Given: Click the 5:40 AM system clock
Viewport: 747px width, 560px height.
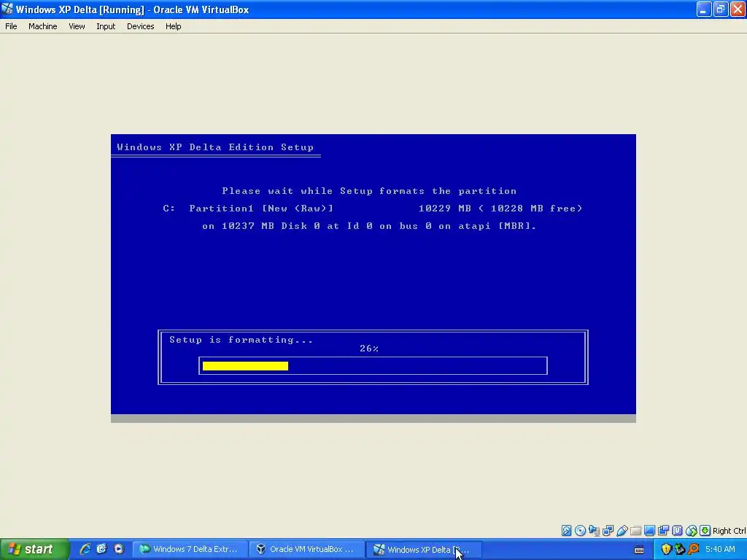Looking at the screenshot, I should coord(720,549).
